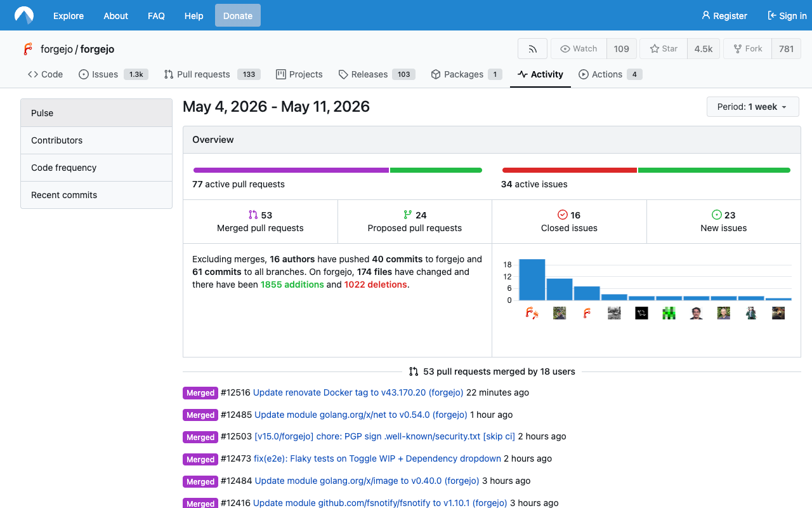Open the Issues tab
Image resolution: width=812 pixels, height=508 pixels.
[114, 74]
